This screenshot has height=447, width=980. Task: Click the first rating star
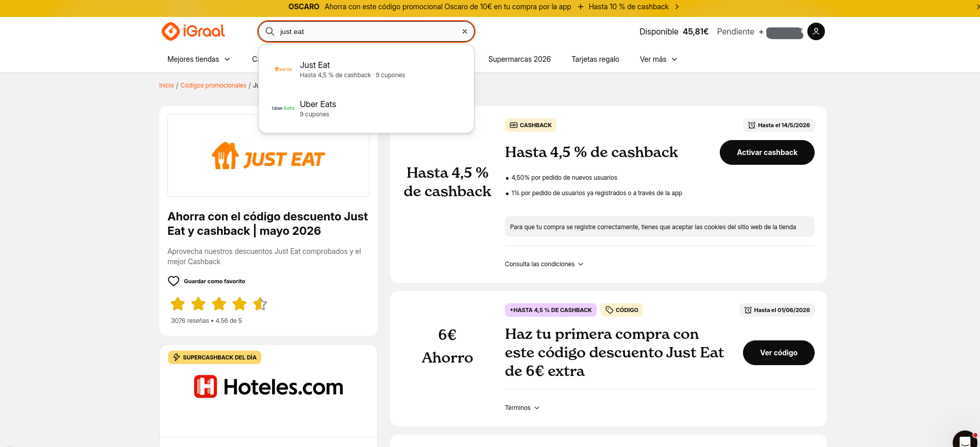[x=178, y=304]
